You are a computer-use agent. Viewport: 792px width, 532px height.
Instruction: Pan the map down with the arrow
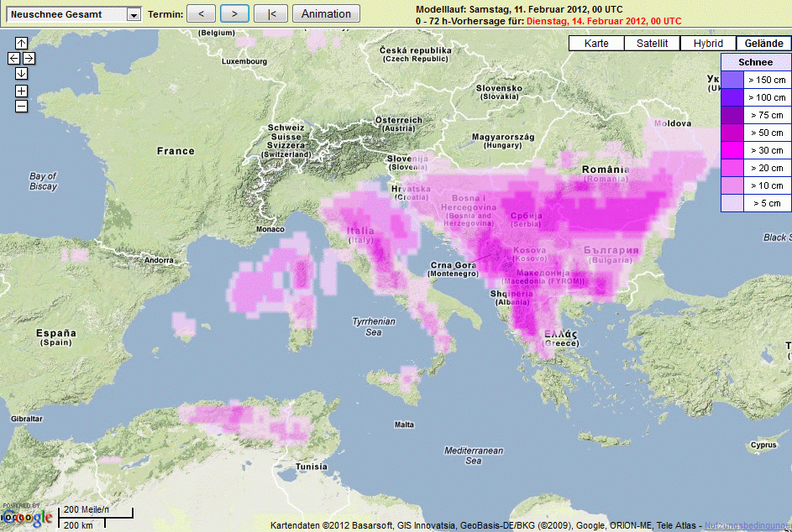(21, 74)
